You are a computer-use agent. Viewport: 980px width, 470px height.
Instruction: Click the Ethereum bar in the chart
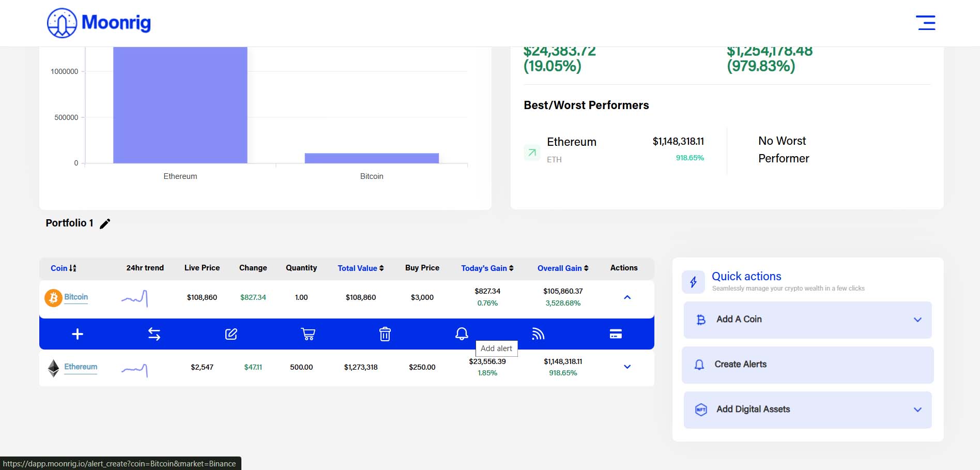coord(180,105)
